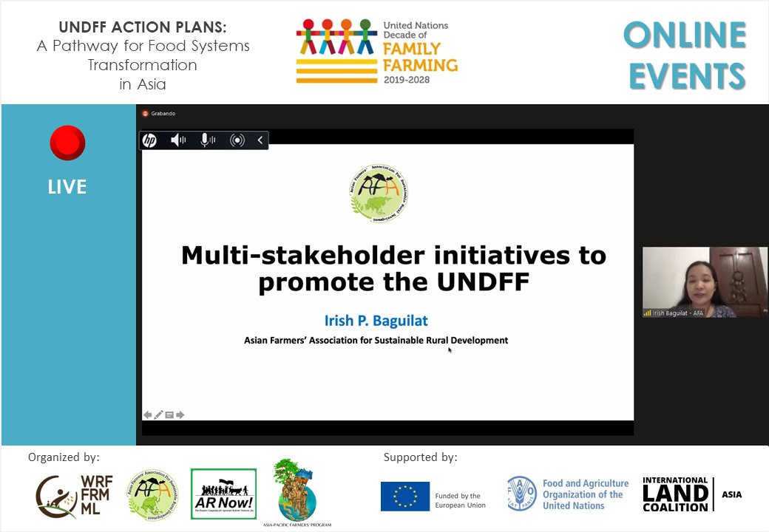The image size is (769, 532).
Task: Click 'Asian Farmers' Association for Sustainable' subtitle
Action: [376, 341]
